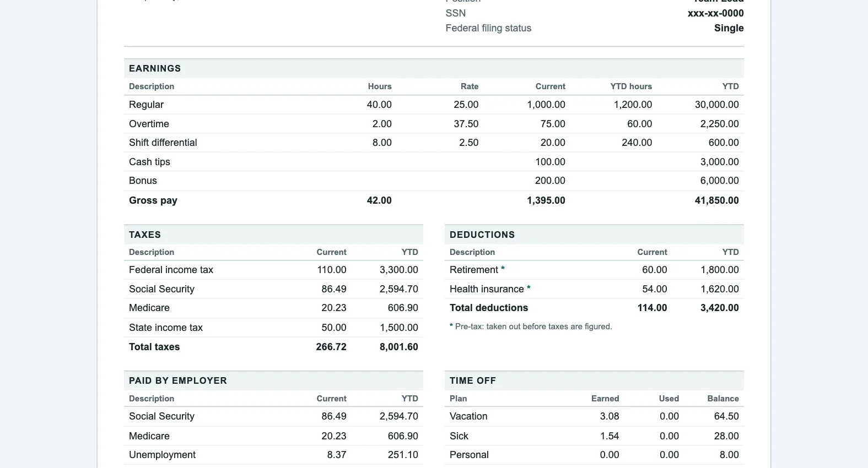Select the Shift differential description
The height and width of the screenshot is (468, 868).
163,143
